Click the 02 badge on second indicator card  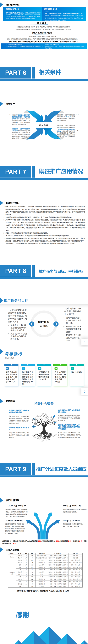pos(23,368)
